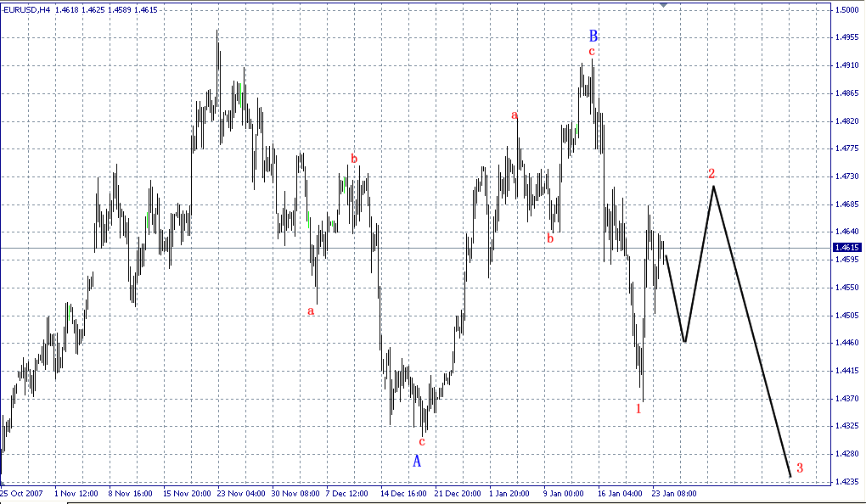Viewport: 866px width, 504px height.
Task: Click the blue wave label B
Action: [593, 37]
